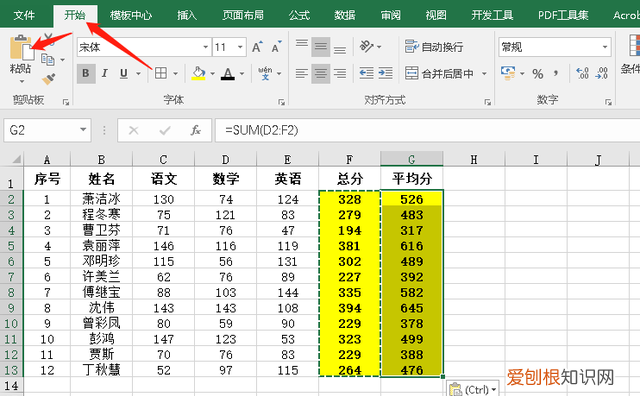The width and height of the screenshot is (640, 396).
Task: Toggle Underline formatting
Action: pos(124,73)
